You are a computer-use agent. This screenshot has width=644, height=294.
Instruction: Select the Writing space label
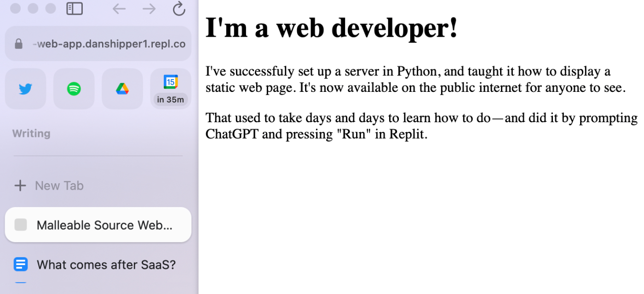pos(31,134)
